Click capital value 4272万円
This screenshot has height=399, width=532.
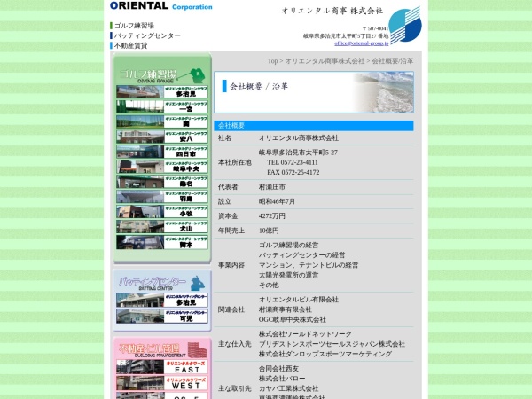pos(272,216)
